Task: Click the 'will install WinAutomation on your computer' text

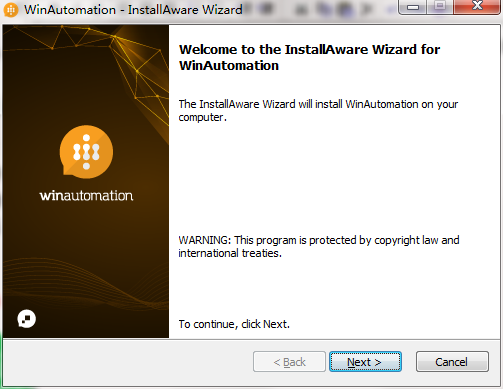Action: tap(318, 111)
